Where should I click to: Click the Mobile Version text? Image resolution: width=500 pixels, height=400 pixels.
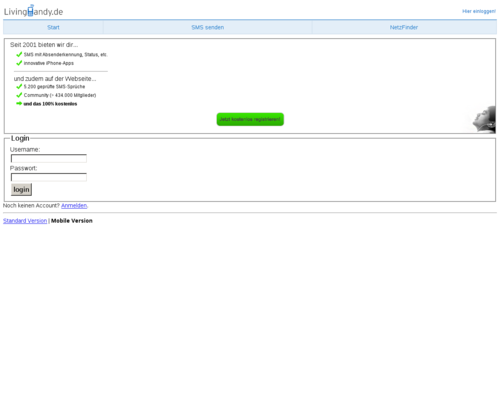pos(72,221)
